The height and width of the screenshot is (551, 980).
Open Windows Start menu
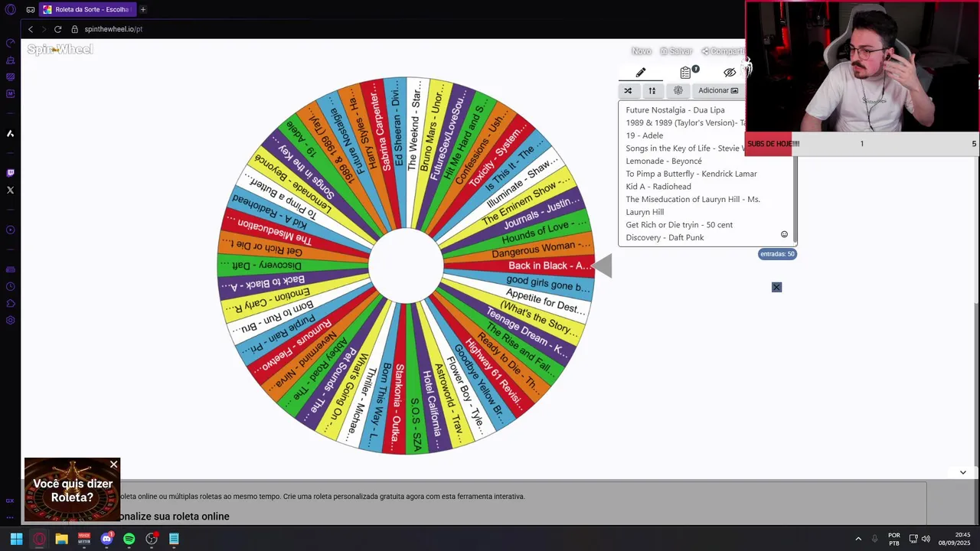[16, 539]
